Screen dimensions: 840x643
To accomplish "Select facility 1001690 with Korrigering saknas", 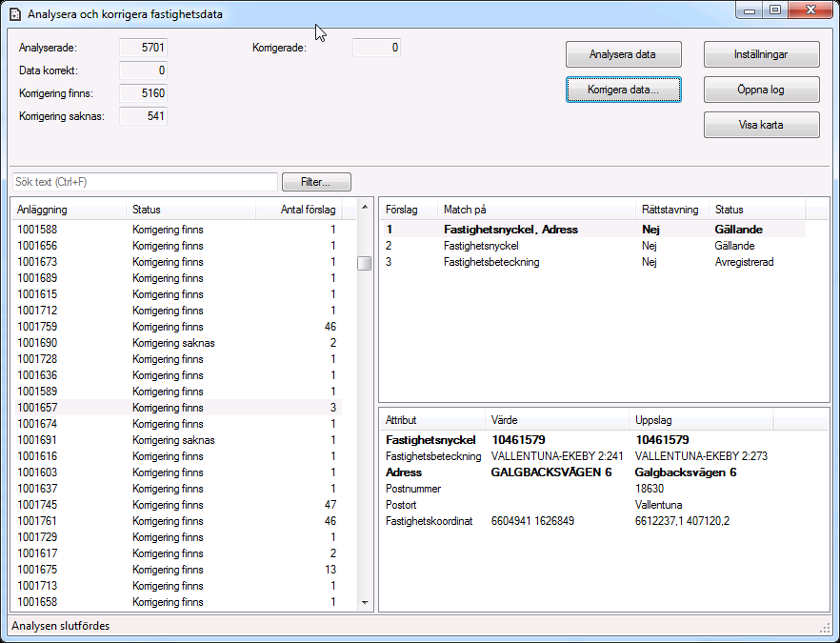I will pyautogui.click(x=38, y=343).
